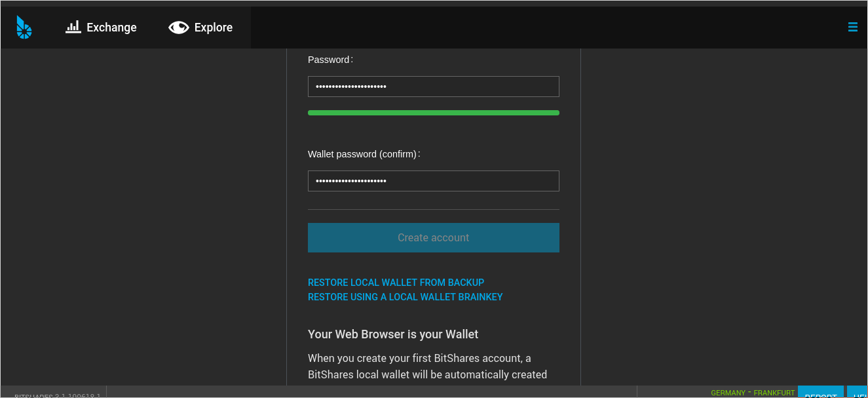Click the 'Wallet password (confirm)' label
This screenshot has height=398, width=868.
coord(364,154)
